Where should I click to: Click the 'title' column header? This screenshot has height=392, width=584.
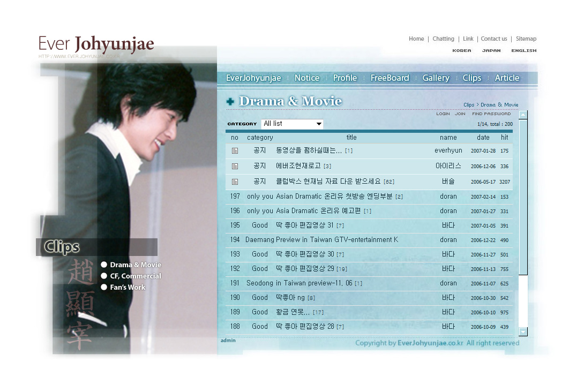pyautogui.click(x=351, y=138)
